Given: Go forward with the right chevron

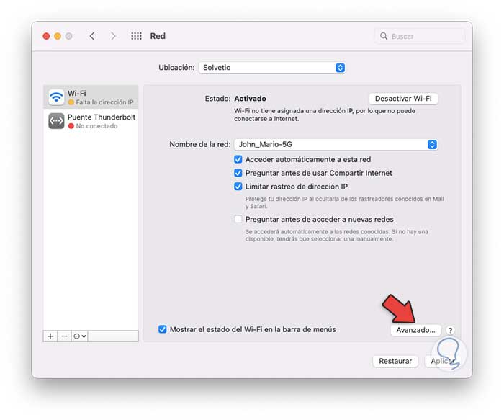Looking at the screenshot, I should click(x=113, y=36).
